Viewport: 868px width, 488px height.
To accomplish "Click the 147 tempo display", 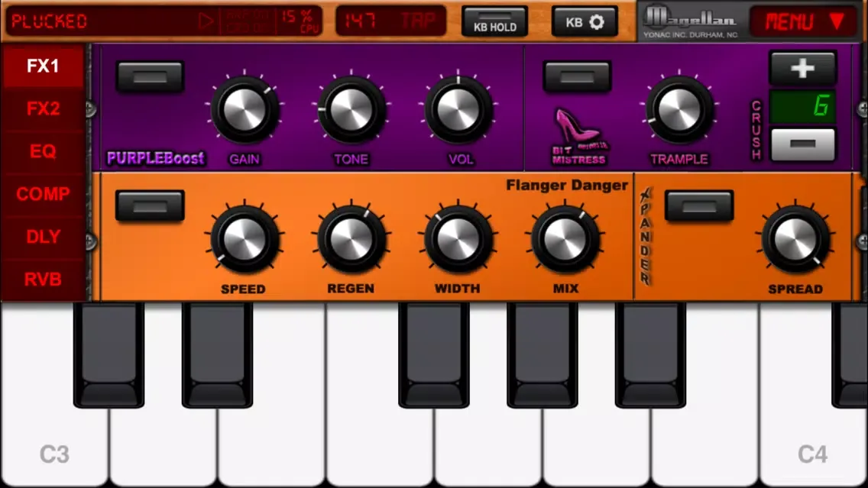I will (361, 21).
